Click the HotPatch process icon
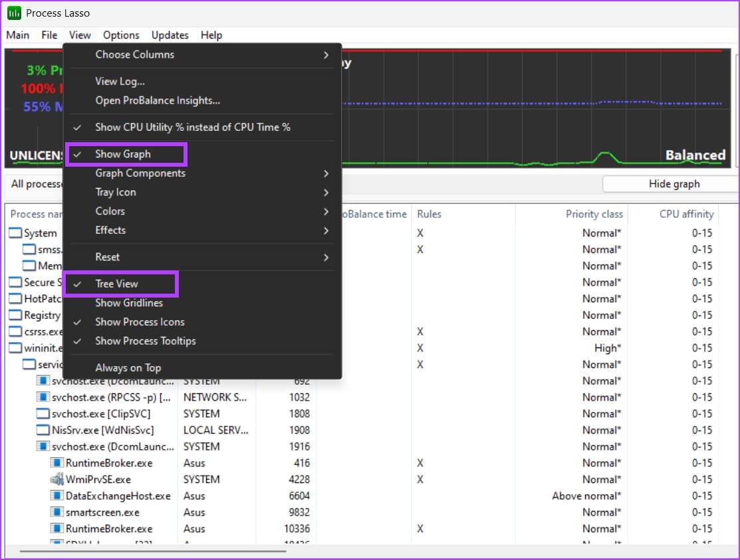740x560 pixels. click(x=15, y=298)
